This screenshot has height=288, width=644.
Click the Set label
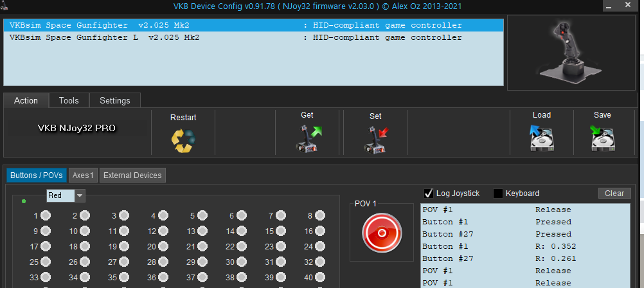(x=375, y=116)
